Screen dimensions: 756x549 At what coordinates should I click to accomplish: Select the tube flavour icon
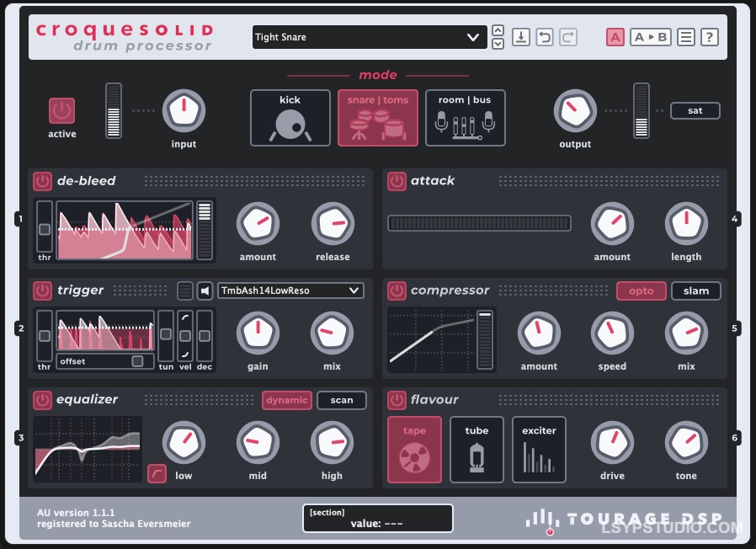click(x=476, y=449)
